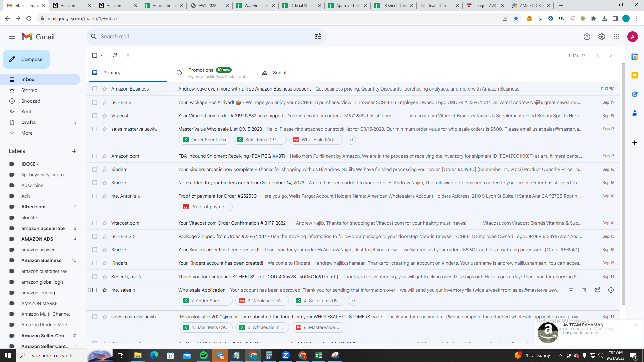
Task: Open Google Tasks in the side panel
Action: pos(635,94)
